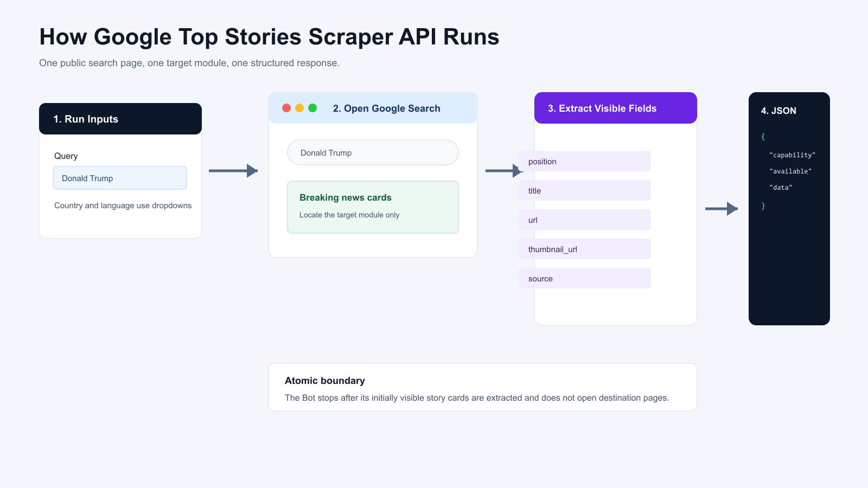This screenshot has width=868, height=488.
Task: Click the yellow window dot in Google Search panel
Action: coord(299,108)
